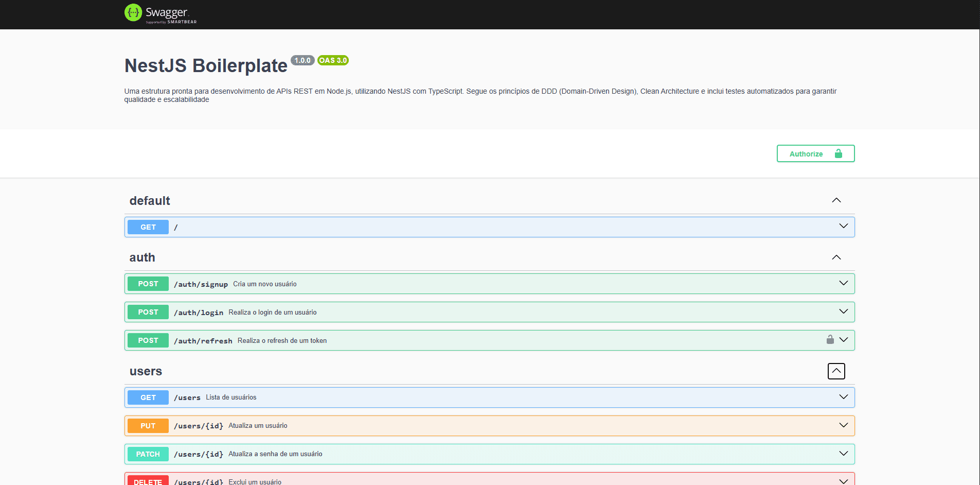The height and width of the screenshot is (485, 980).
Task: Expand the POST /auth/login operation
Action: (x=843, y=311)
